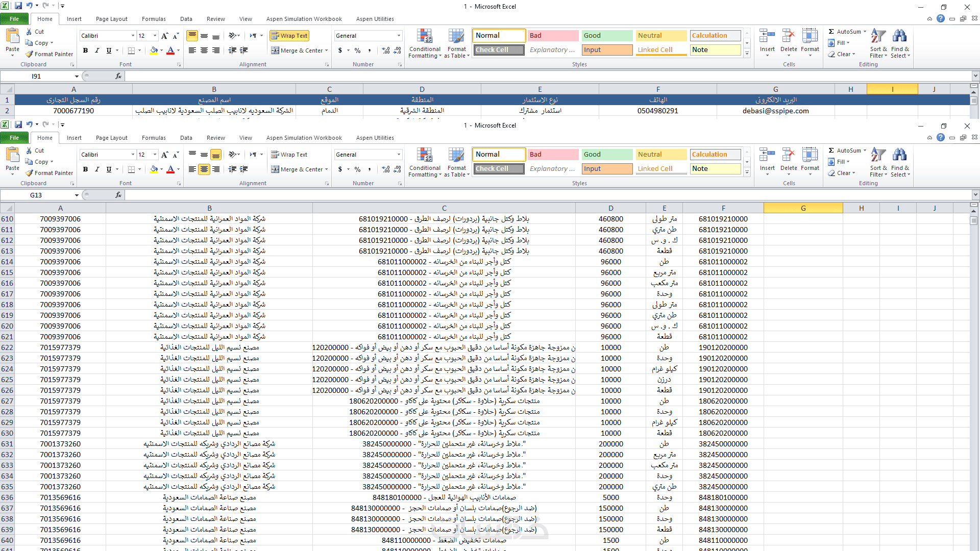Click Format as Table in upper ribbon
980x551 pixels.
click(456, 43)
